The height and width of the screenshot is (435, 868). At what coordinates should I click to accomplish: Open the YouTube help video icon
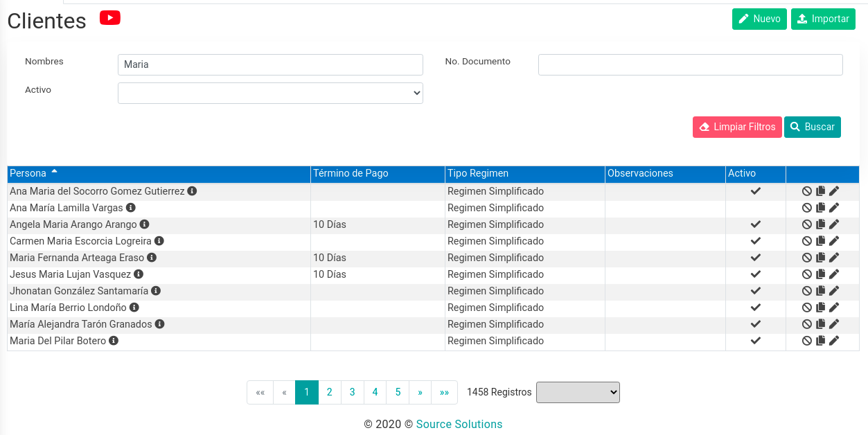click(110, 18)
